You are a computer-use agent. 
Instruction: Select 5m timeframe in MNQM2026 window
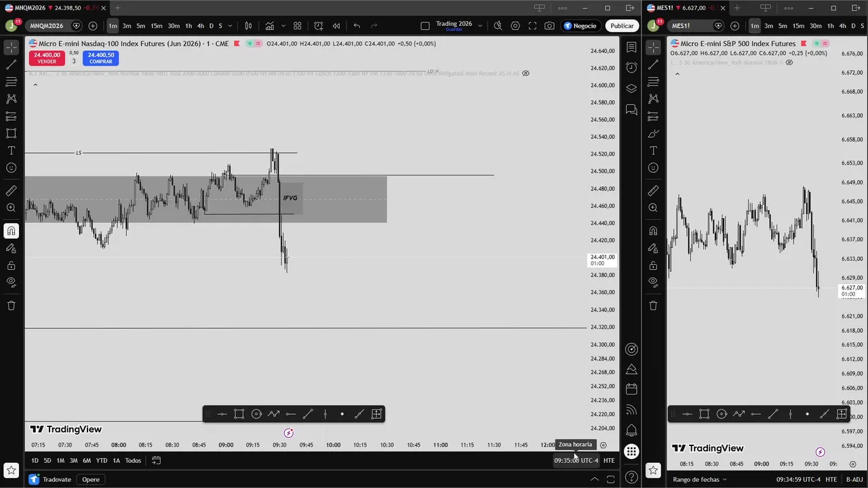(140, 26)
